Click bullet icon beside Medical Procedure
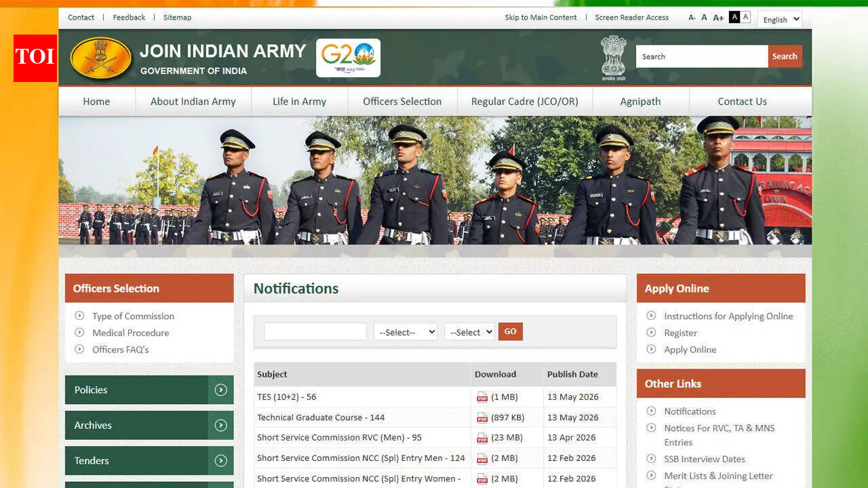The width and height of the screenshot is (868, 488). click(x=79, y=332)
